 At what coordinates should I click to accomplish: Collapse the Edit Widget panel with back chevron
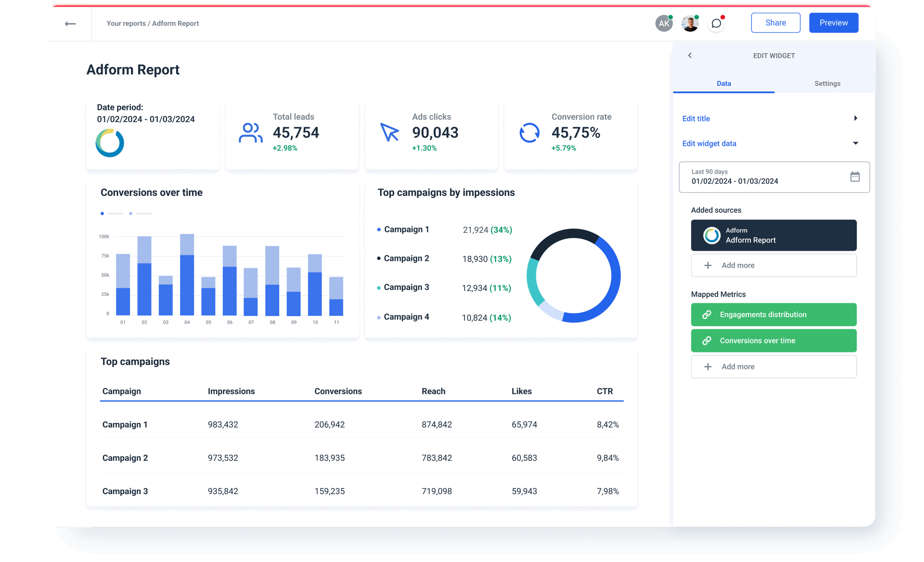[690, 55]
